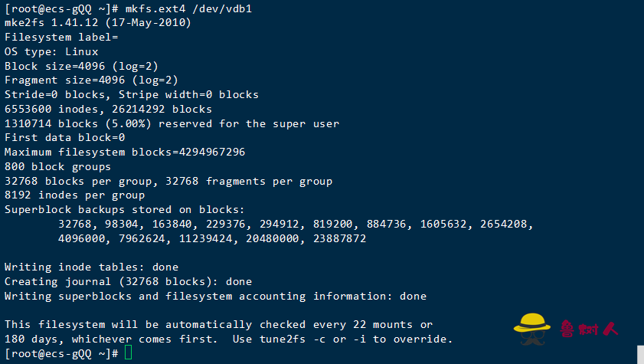Click the '800 block groups' line
The image size is (644, 364).
click(x=57, y=167)
